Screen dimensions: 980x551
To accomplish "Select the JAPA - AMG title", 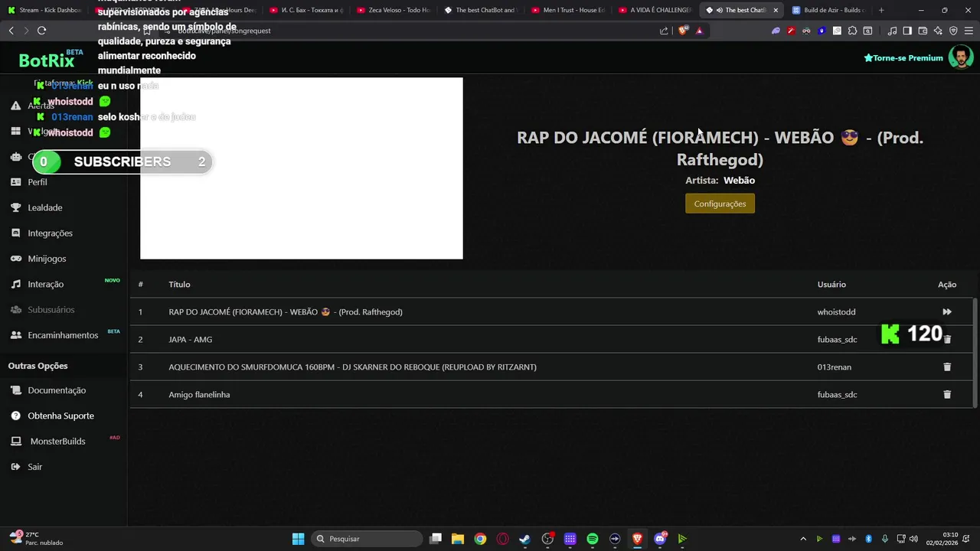I will (191, 339).
